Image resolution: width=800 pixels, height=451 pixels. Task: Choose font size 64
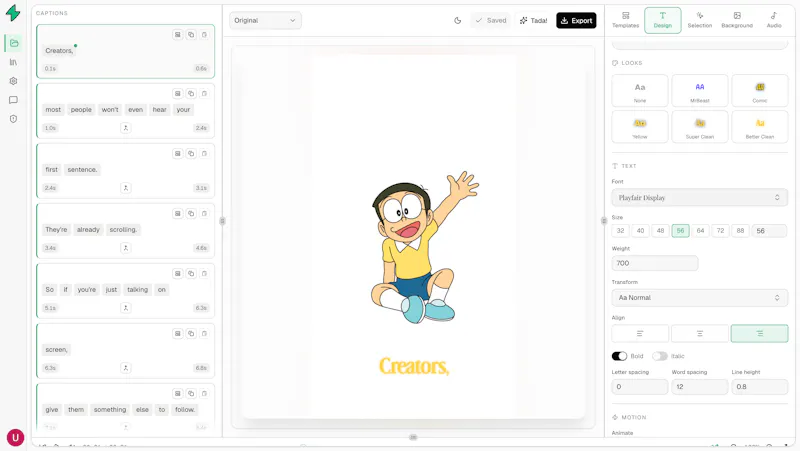701,231
